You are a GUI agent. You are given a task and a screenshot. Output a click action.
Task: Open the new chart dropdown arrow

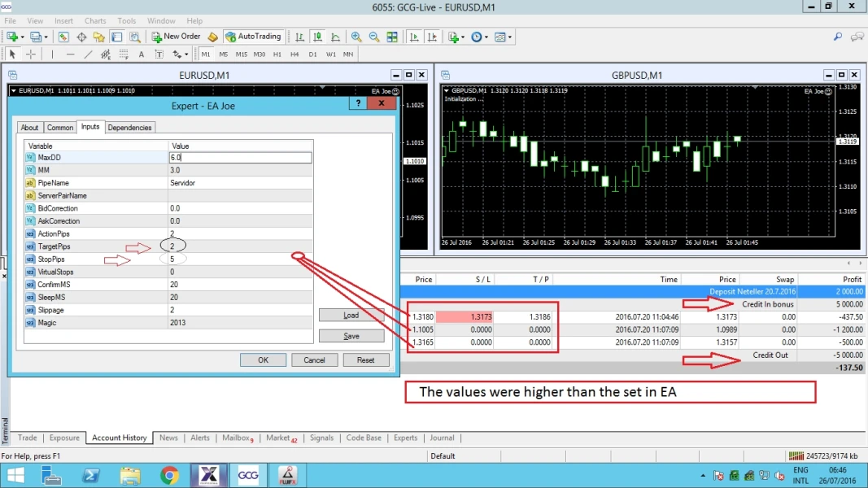pyautogui.click(x=23, y=37)
